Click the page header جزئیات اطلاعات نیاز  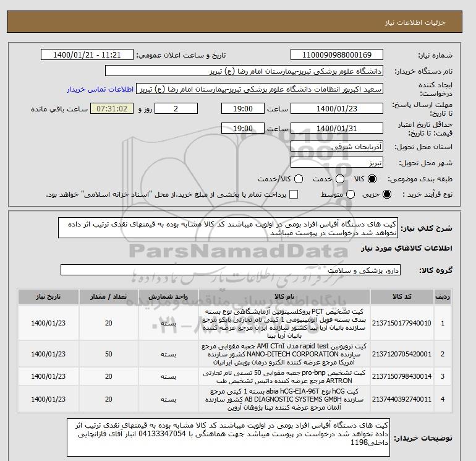415,22
